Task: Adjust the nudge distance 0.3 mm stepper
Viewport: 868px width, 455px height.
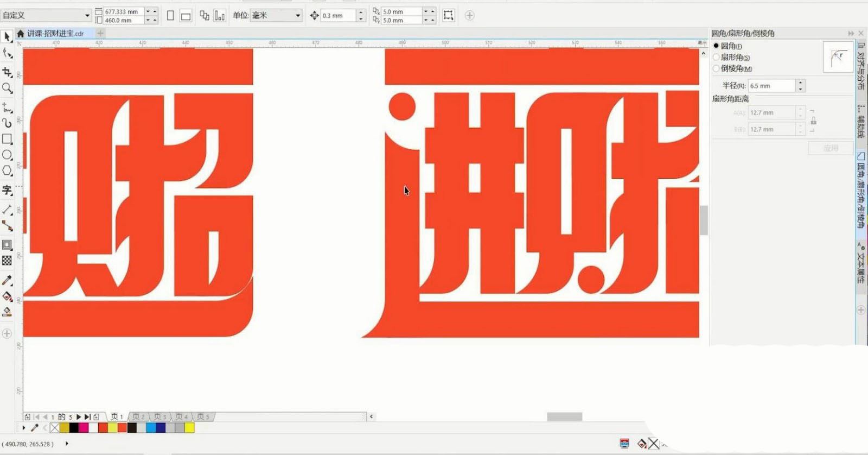Action: click(361, 15)
